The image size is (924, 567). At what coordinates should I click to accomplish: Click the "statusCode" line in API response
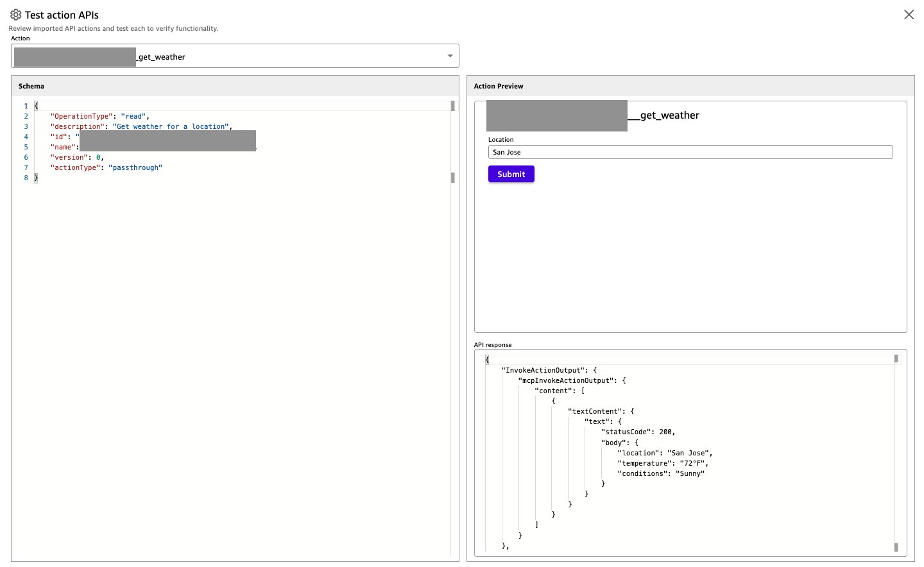(638, 432)
